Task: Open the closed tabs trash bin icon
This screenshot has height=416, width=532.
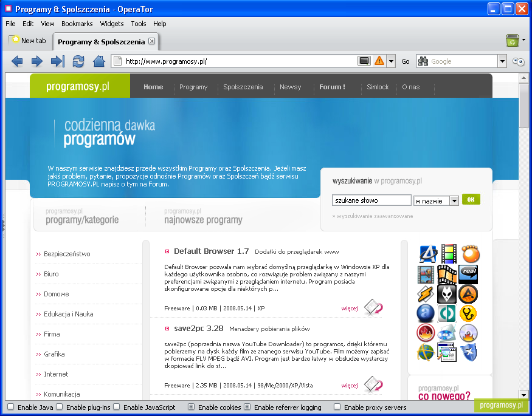Action: tap(513, 40)
